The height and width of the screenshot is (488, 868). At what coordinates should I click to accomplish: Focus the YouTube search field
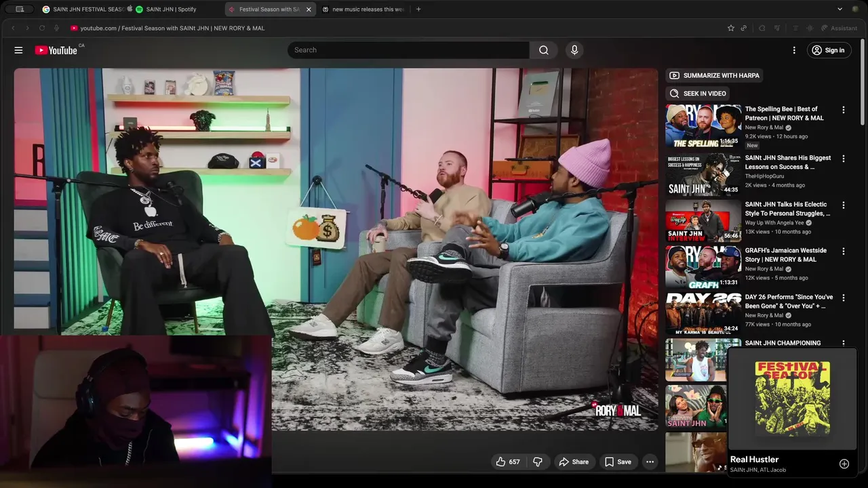point(408,50)
